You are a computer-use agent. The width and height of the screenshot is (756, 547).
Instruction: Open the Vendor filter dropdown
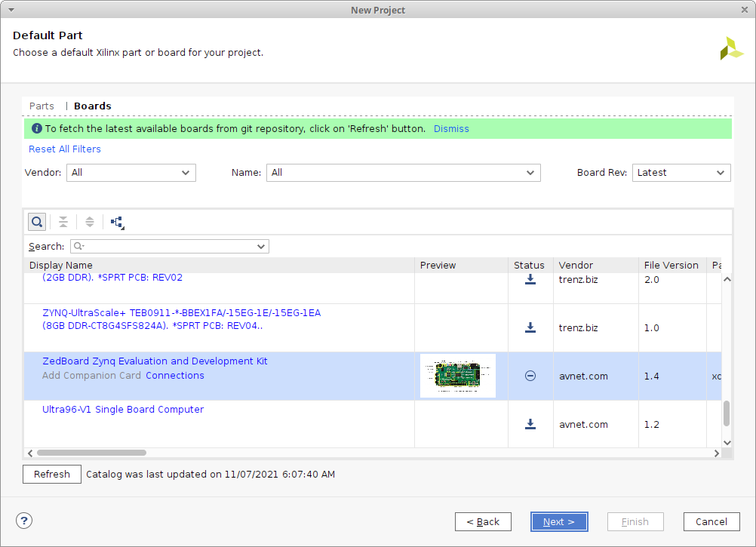pyautogui.click(x=131, y=173)
